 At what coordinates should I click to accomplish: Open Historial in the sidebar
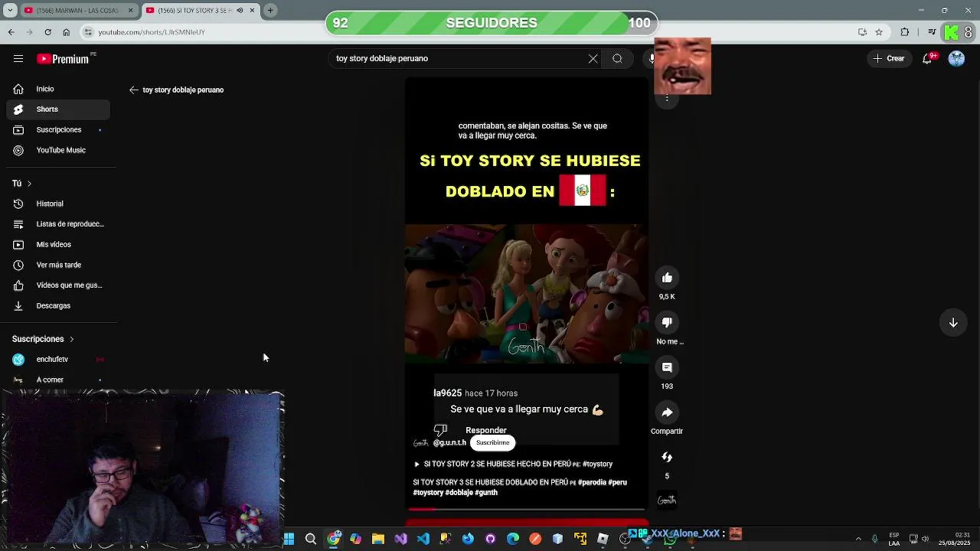point(58,204)
